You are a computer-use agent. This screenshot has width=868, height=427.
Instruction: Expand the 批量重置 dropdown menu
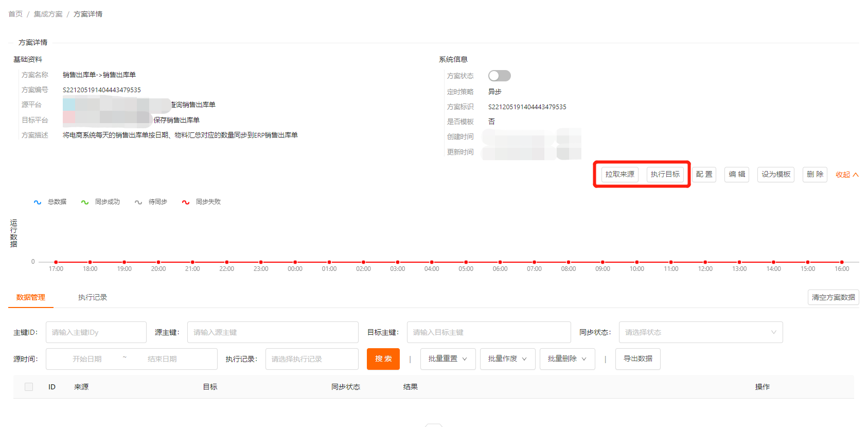(448, 359)
